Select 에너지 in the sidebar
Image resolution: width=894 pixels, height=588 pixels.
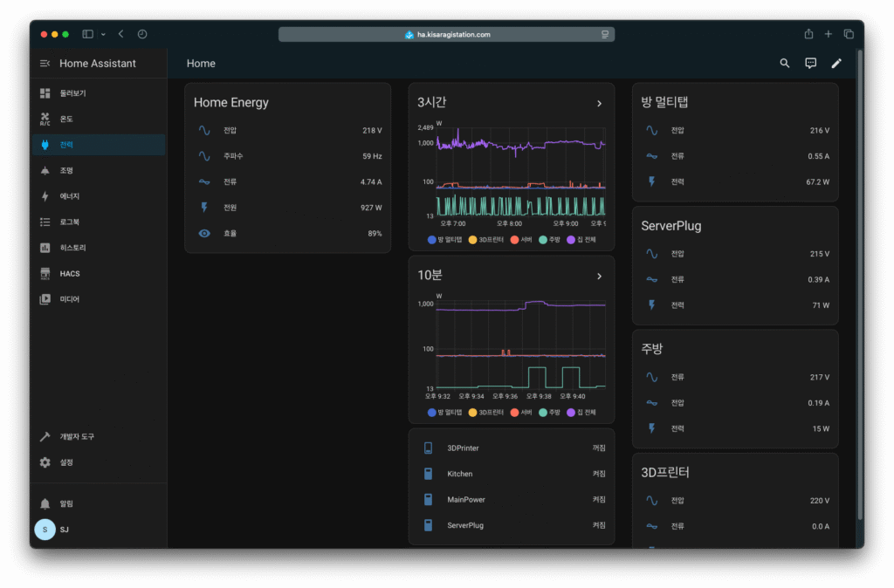[x=69, y=196]
